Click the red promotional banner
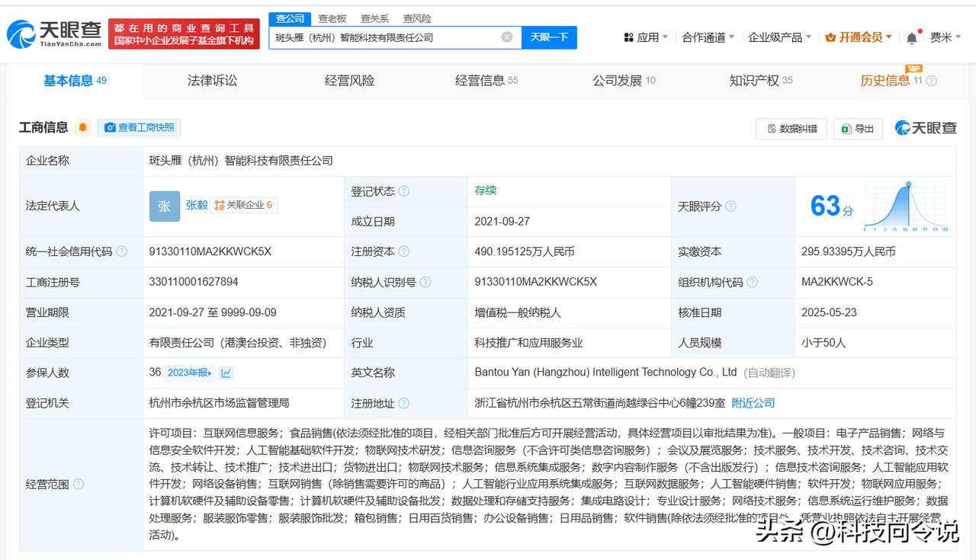This screenshot has height=560, width=976. coord(183,34)
